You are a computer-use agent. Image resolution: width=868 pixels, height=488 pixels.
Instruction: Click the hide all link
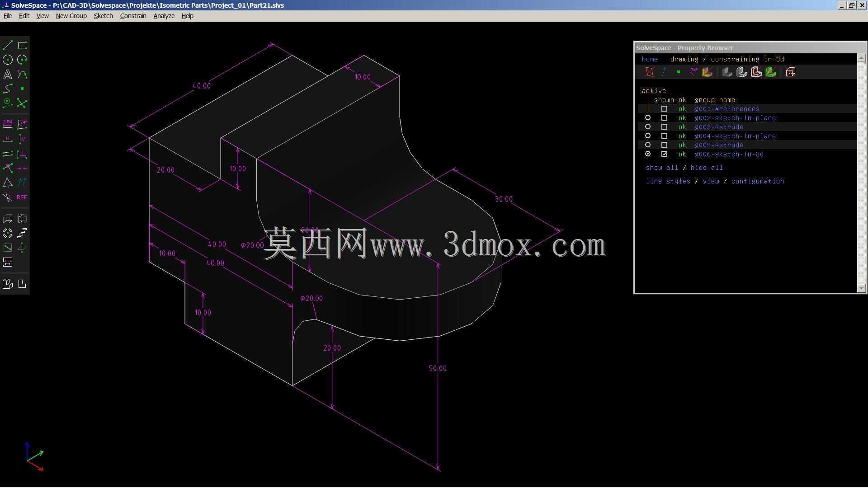[707, 168]
